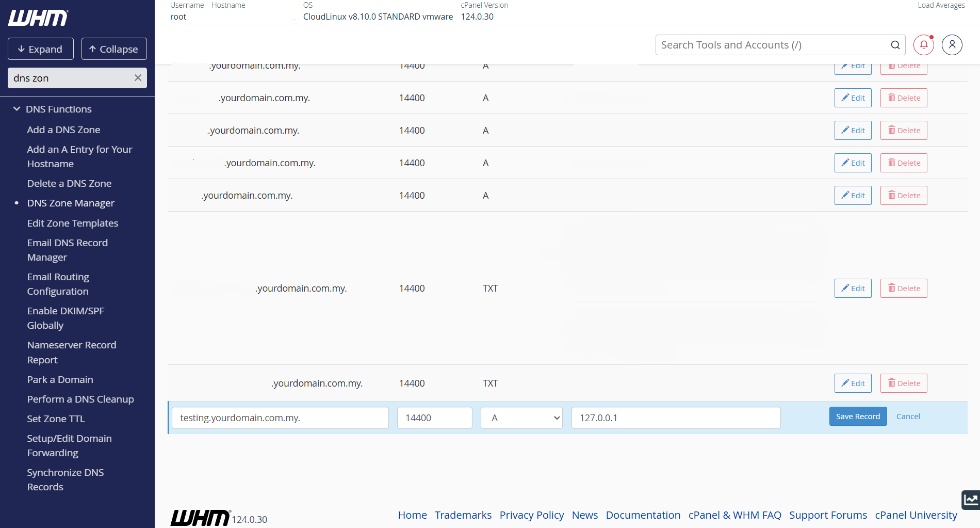Screen dimensions: 980x528
Task: Cancel the new record entry
Action: click(x=908, y=417)
